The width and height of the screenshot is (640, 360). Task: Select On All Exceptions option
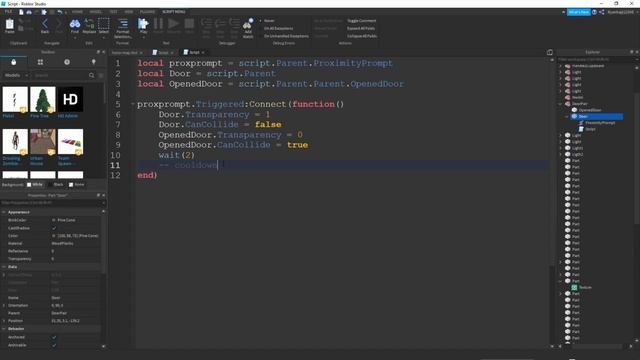[x=278, y=28]
